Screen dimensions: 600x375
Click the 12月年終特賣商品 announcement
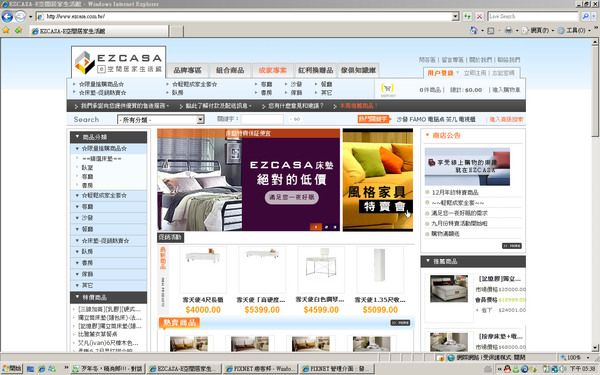(x=455, y=192)
